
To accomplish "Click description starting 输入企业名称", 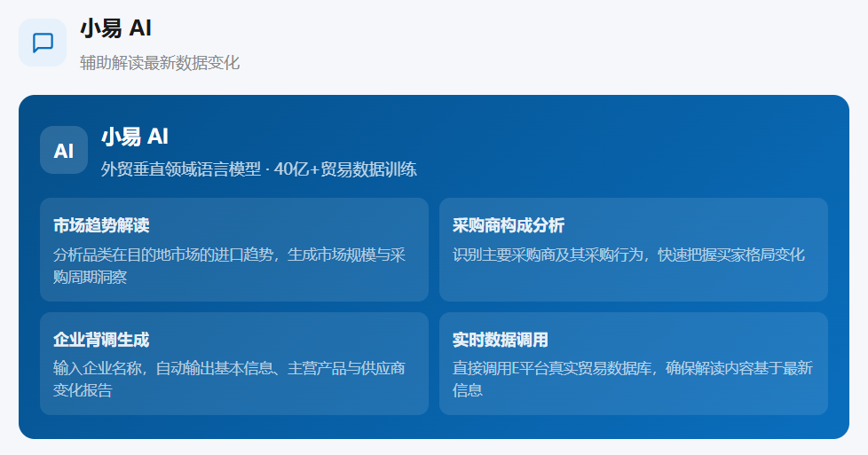I will pos(229,380).
